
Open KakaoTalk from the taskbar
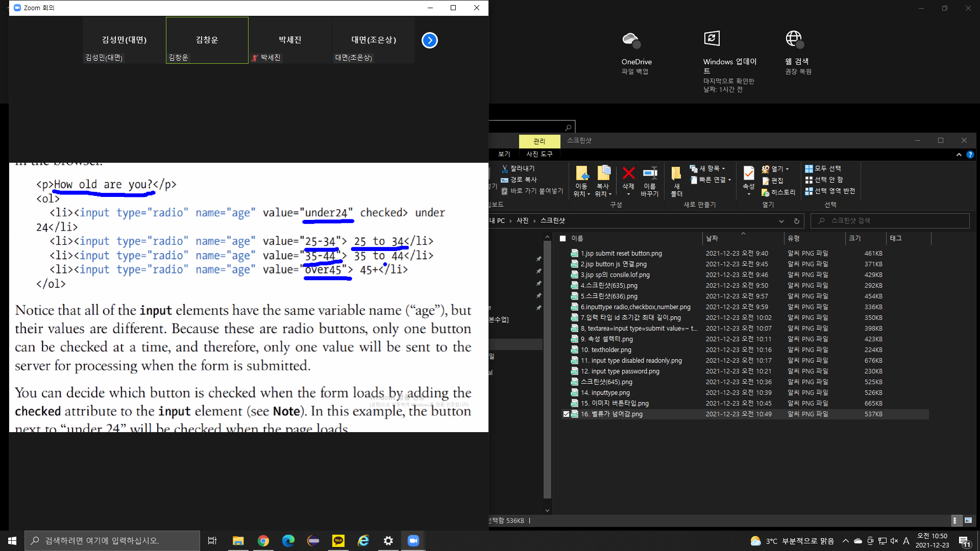point(338,541)
